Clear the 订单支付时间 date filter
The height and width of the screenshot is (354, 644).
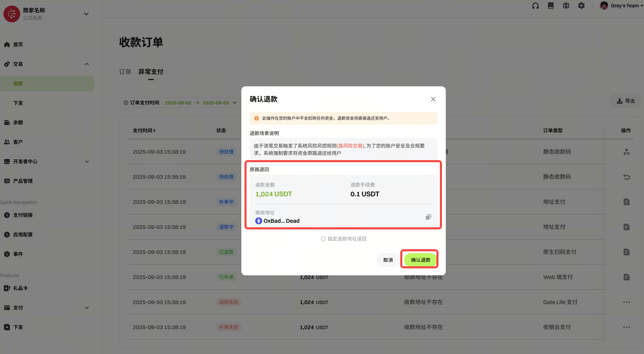(126, 103)
